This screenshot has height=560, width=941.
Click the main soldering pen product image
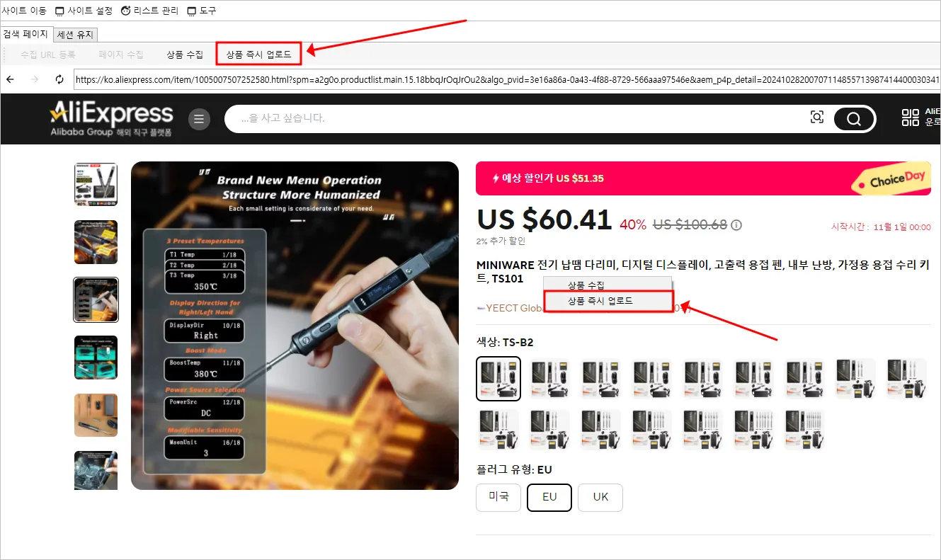click(x=295, y=326)
